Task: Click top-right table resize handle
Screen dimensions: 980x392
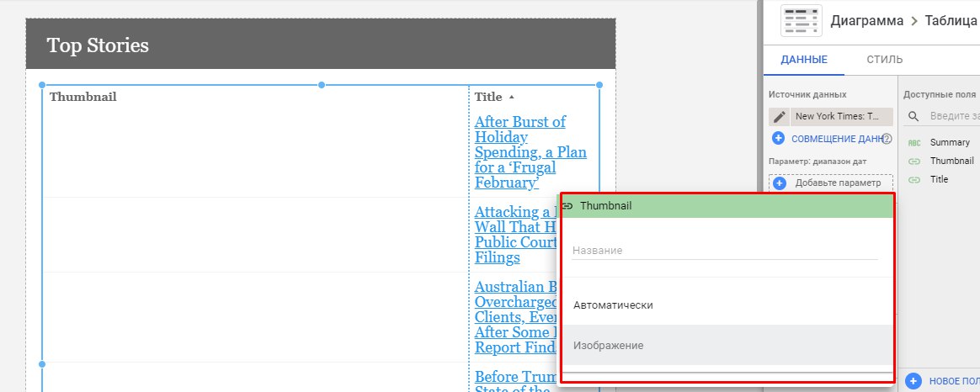Action: 599,85
